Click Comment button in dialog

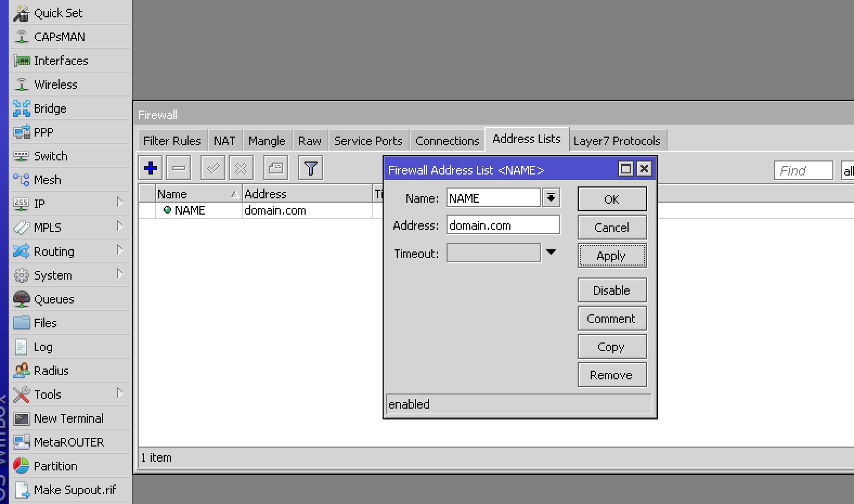pyautogui.click(x=612, y=318)
